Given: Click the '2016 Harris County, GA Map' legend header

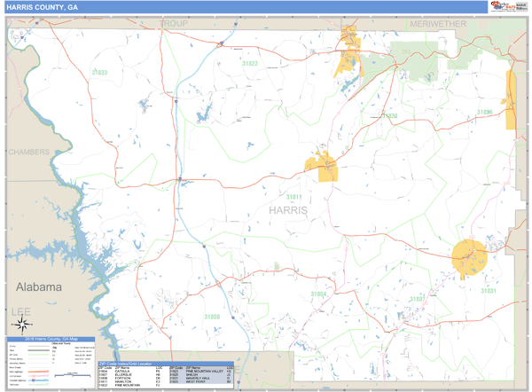Looking at the screenshot, I should tap(51, 339).
